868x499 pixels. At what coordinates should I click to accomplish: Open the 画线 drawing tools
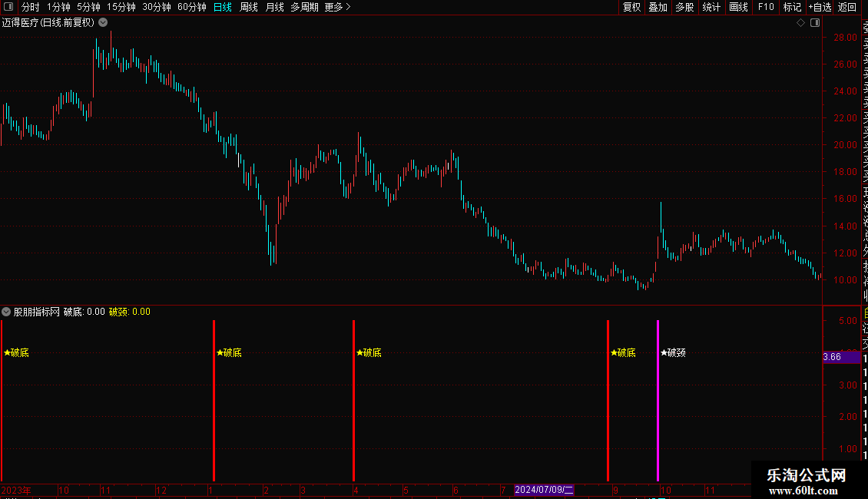click(738, 7)
